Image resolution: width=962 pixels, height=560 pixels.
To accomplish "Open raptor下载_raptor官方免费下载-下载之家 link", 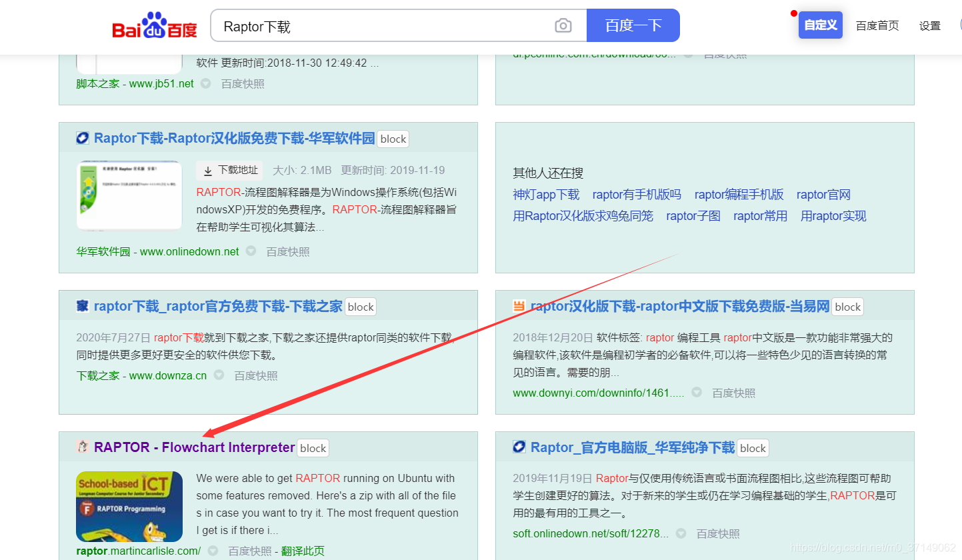I will coord(219,306).
